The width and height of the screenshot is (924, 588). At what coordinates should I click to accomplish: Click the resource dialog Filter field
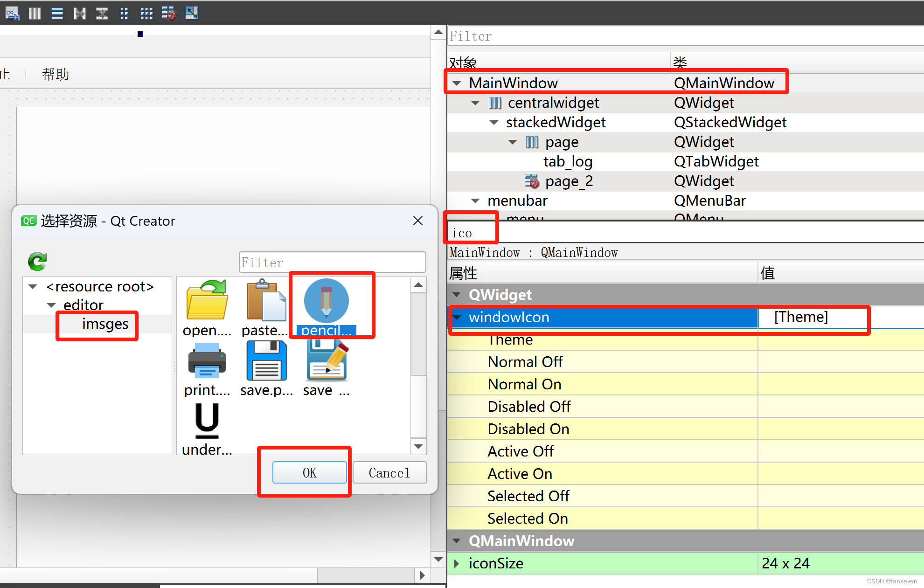pos(332,263)
